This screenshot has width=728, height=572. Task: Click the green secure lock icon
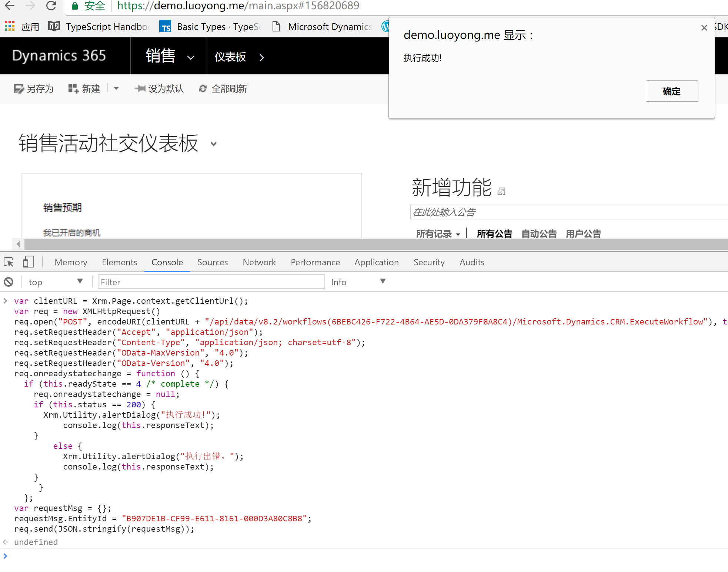click(x=75, y=6)
